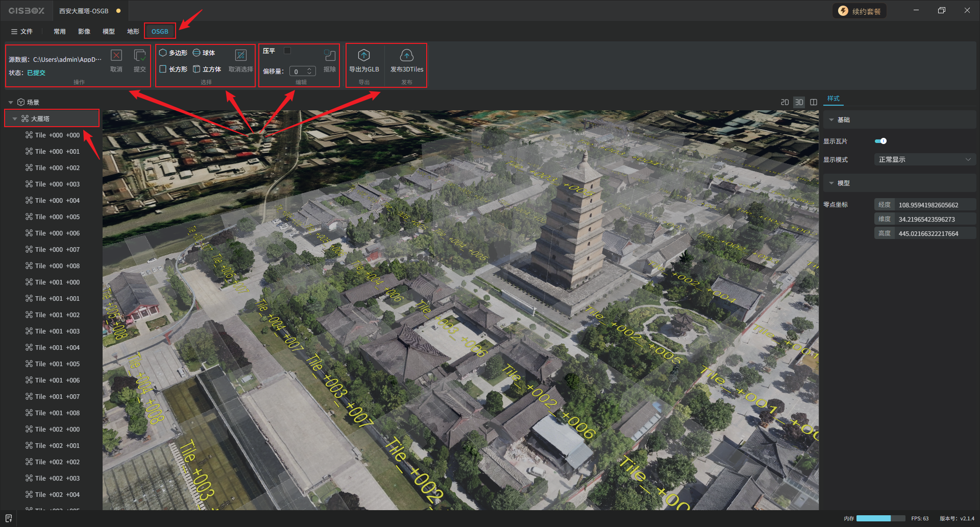Collapse the 基础 section
Viewport: 980px width, 527px height.
pos(831,120)
